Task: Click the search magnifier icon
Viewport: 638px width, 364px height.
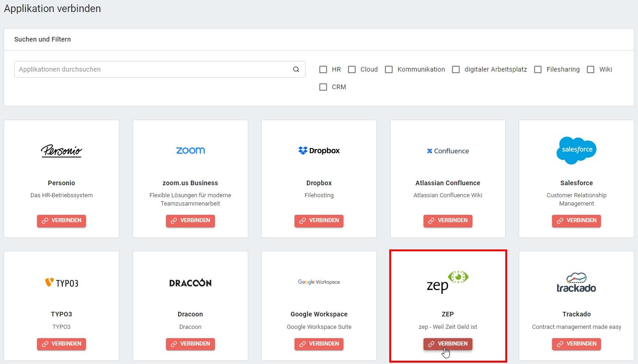Action: [x=296, y=69]
